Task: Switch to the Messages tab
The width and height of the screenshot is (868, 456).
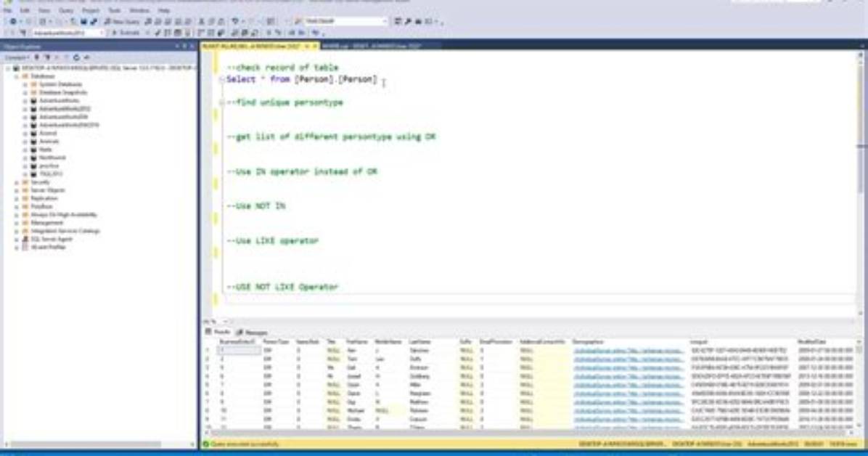Action: (x=252, y=333)
